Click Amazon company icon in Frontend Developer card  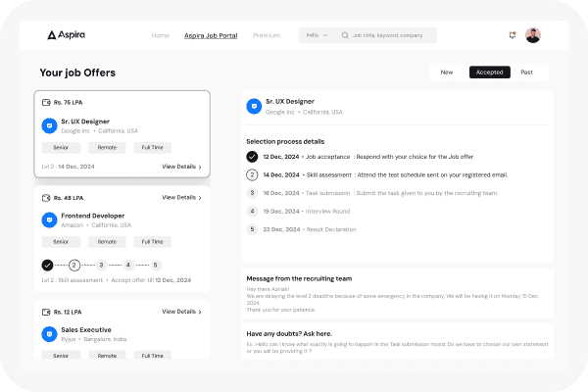coord(49,220)
